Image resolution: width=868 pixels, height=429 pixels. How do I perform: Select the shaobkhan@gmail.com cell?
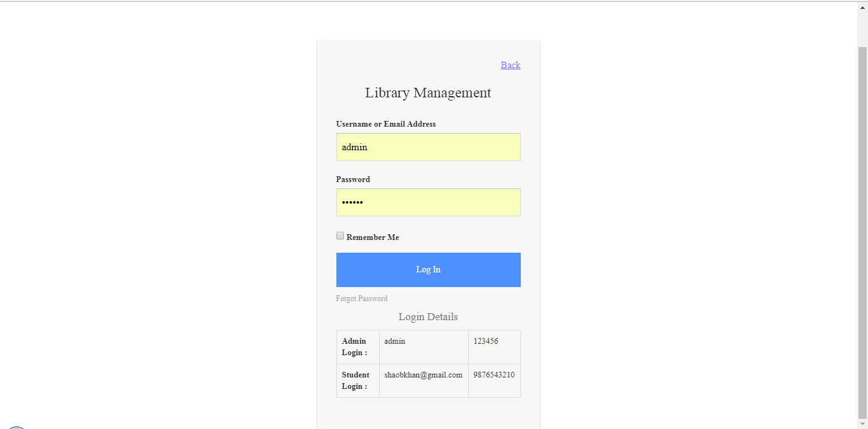coord(424,381)
